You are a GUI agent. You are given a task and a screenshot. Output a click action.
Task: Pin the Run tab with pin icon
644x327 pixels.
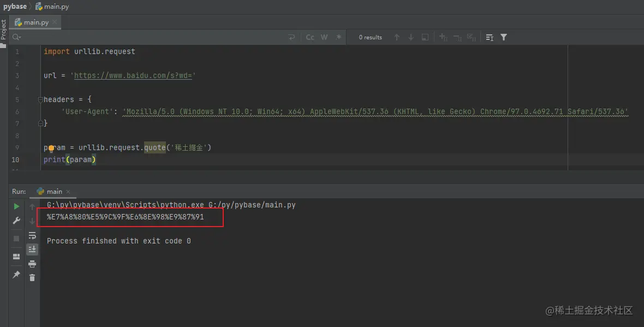pyautogui.click(x=16, y=275)
